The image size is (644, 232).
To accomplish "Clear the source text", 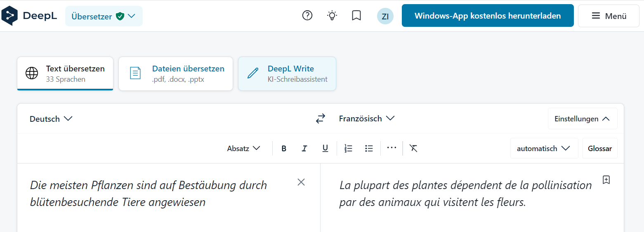I will click(x=301, y=182).
